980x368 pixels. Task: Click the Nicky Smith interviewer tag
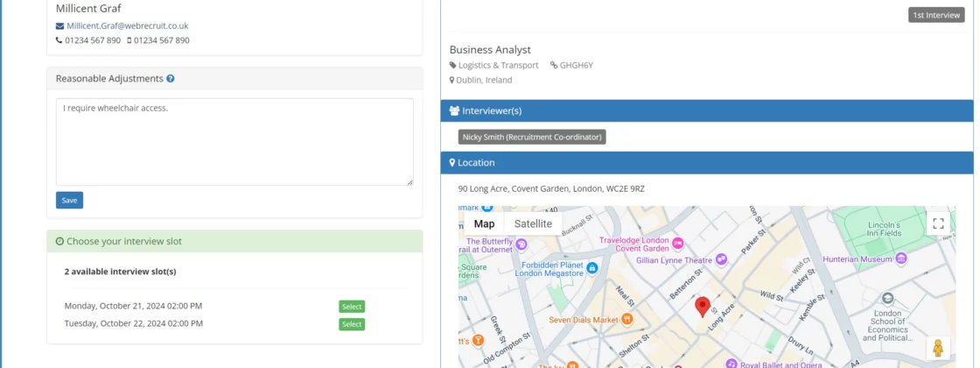point(532,138)
